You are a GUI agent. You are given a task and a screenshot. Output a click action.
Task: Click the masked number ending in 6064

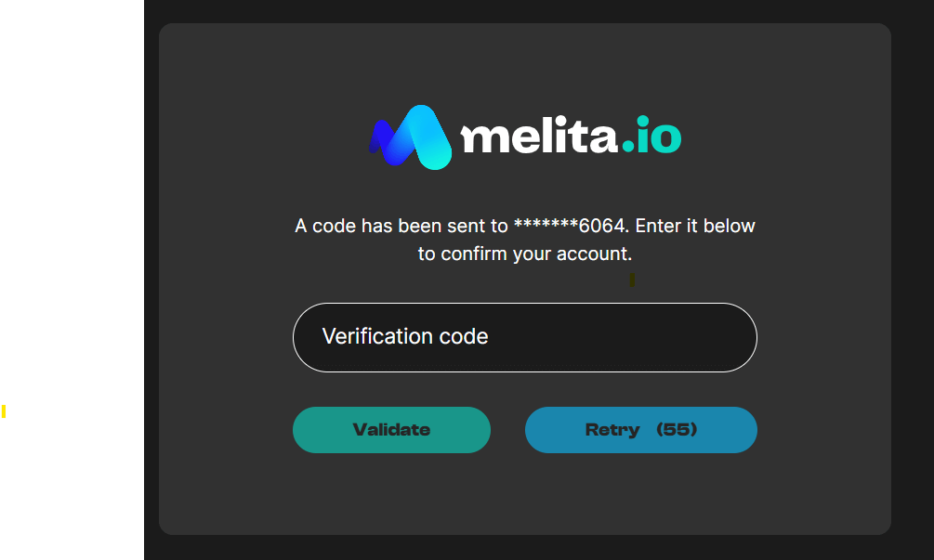click(x=571, y=226)
